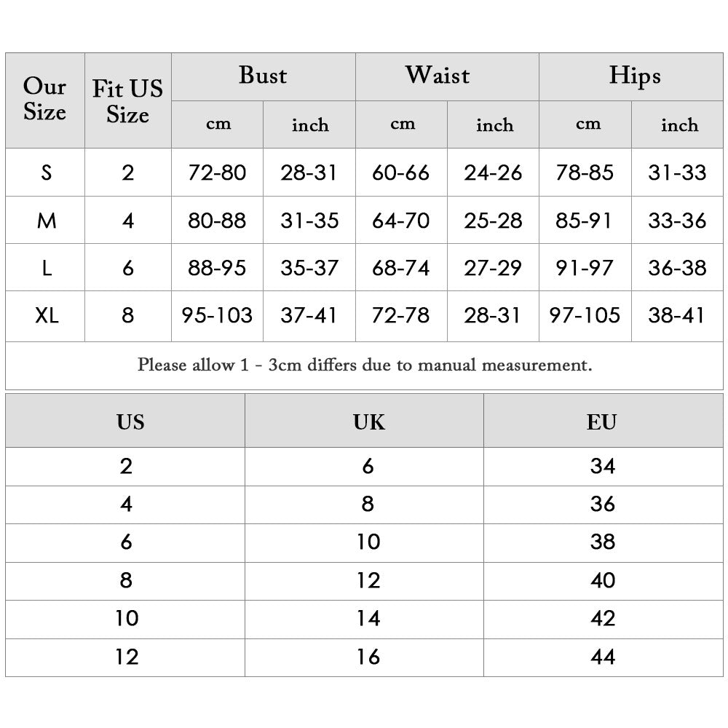Click the UK column header
The width and height of the screenshot is (728, 728).
coord(368,422)
